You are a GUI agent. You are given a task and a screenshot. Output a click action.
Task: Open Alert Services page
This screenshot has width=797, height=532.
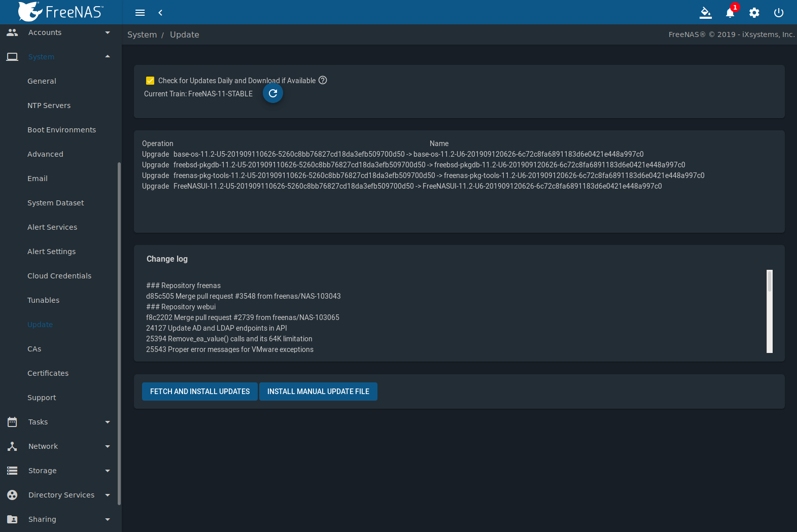pyautogui.click(x=52, y=227)
